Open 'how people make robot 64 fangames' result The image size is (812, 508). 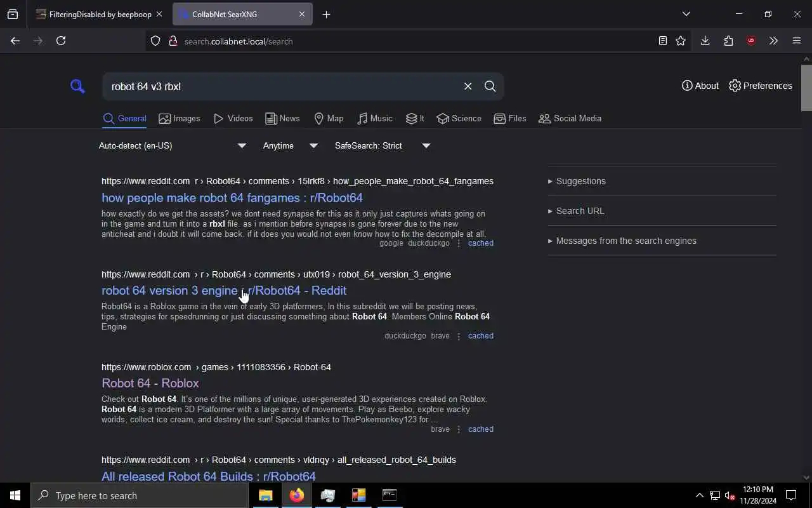232,197
